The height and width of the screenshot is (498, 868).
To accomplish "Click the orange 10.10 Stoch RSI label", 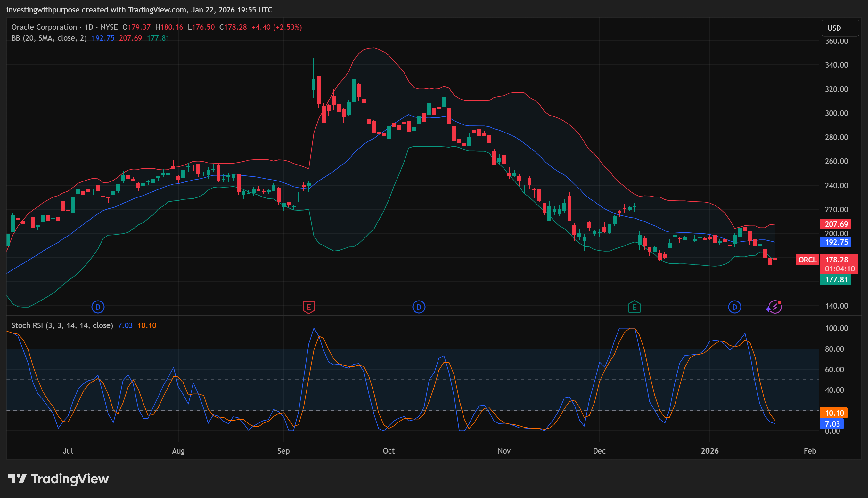I will (x=834, y=413).
